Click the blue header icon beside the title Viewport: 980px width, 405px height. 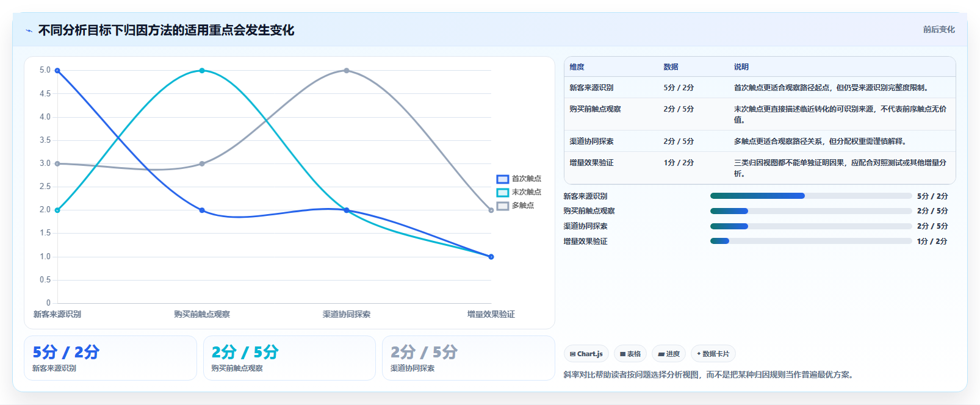(x=29, y=30)
